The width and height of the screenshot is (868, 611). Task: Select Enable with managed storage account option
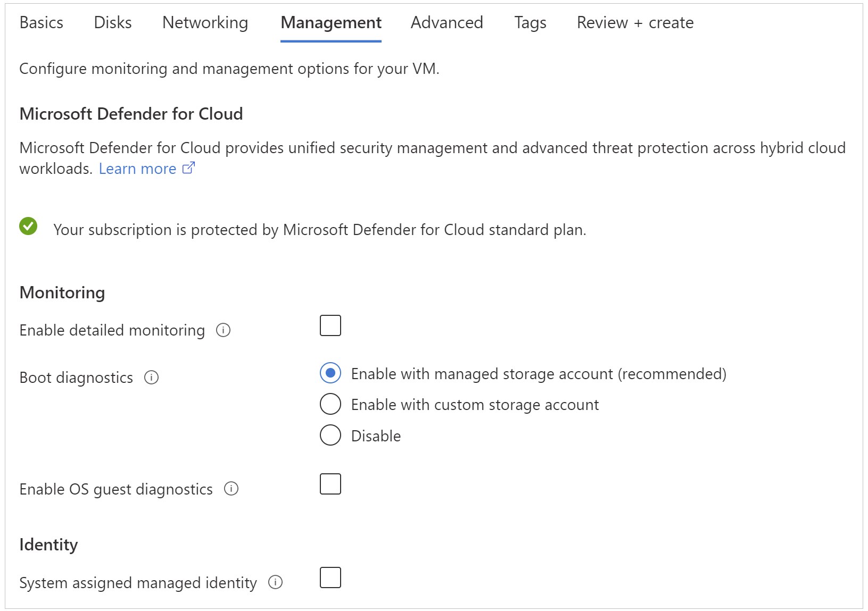click(x=330, y=373)
